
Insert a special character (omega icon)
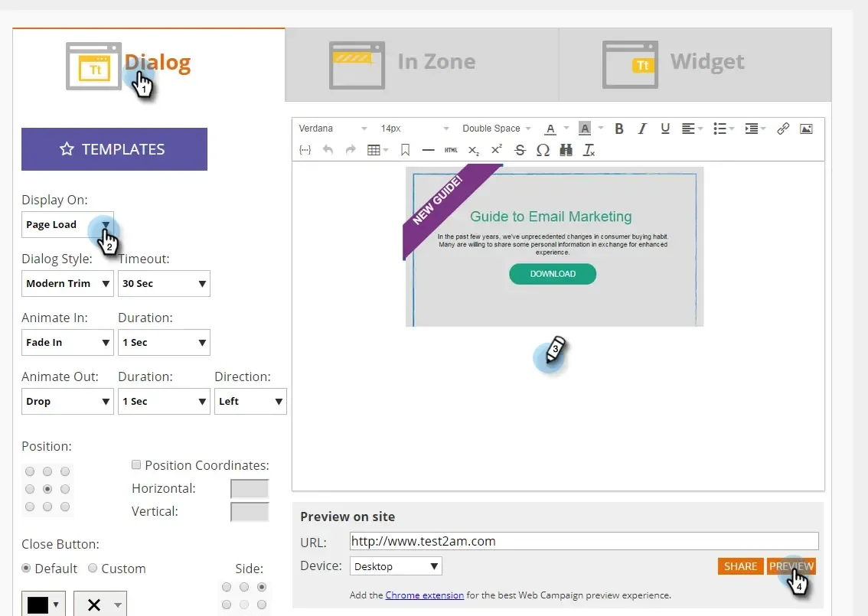point(543,150)
